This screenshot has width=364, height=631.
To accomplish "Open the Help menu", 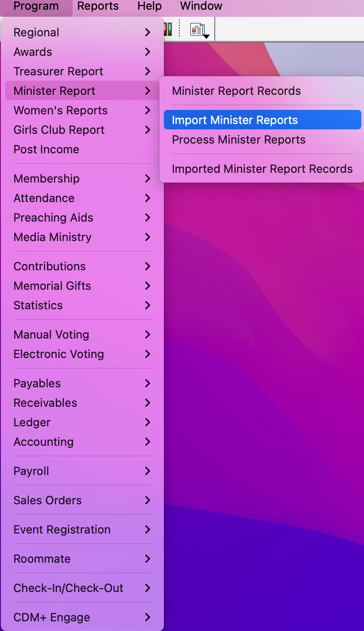I will pos(149,6).
